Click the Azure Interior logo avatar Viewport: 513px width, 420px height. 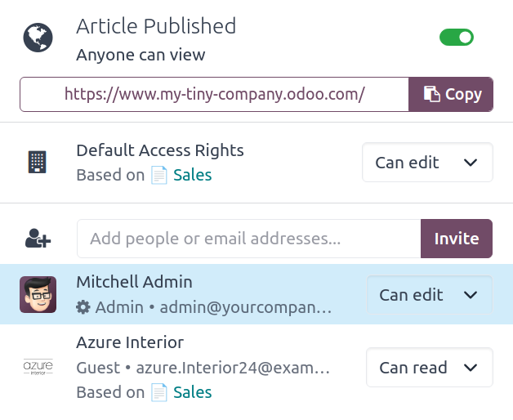(38, 367)
